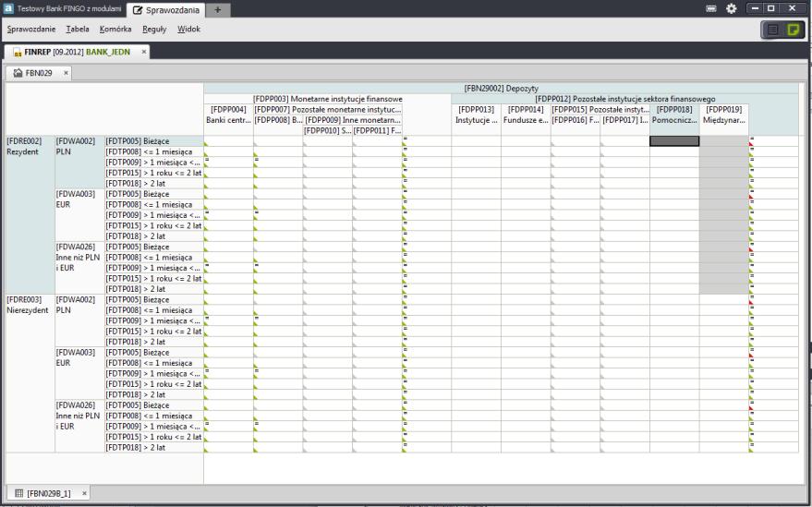Select the Sprawozdania top tab

click(x=166, y=10)
